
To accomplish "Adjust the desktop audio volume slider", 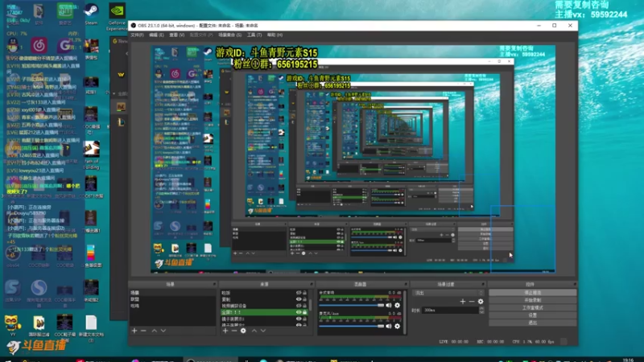I will [351, 306].
